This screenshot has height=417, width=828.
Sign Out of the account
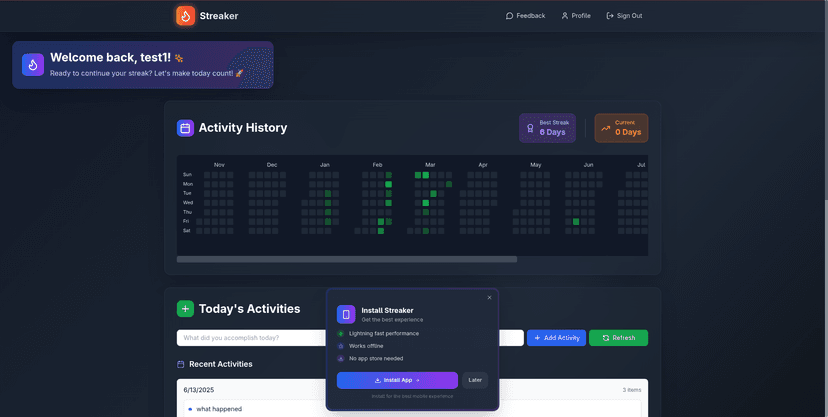pyautogui.click(x=624, y=16)
